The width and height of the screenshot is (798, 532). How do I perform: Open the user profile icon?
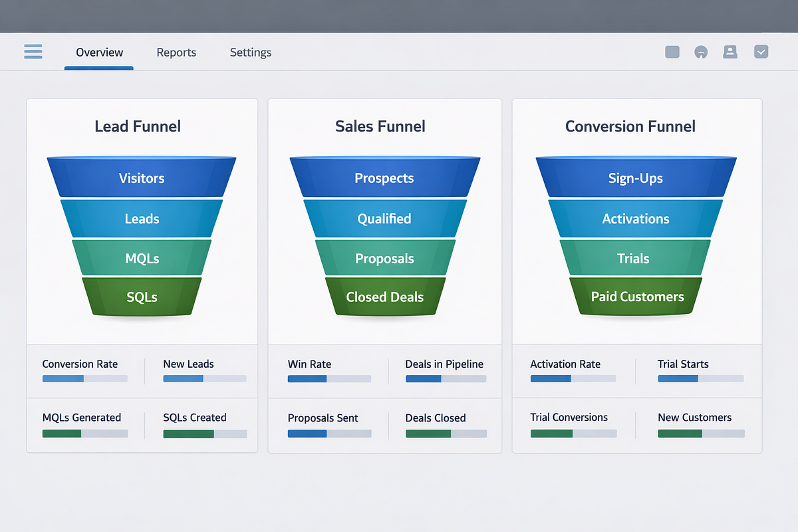pyautogui.click(x=730, y=52)
